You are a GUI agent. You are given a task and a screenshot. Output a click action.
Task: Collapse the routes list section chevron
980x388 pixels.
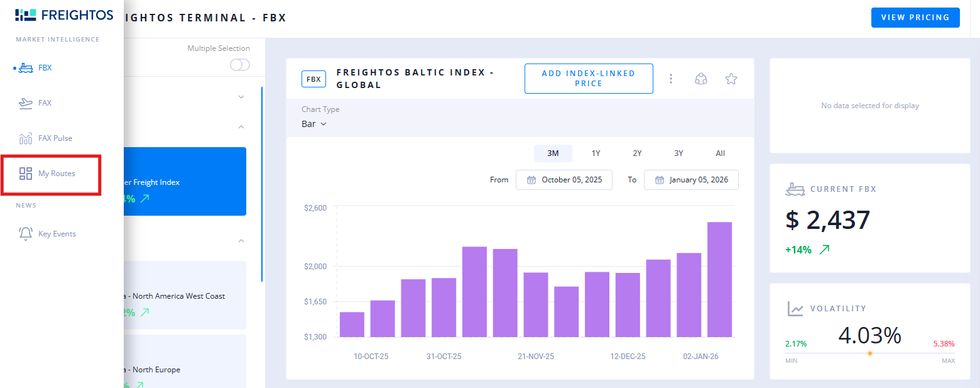pyautogui.click(x=241, y=241)
